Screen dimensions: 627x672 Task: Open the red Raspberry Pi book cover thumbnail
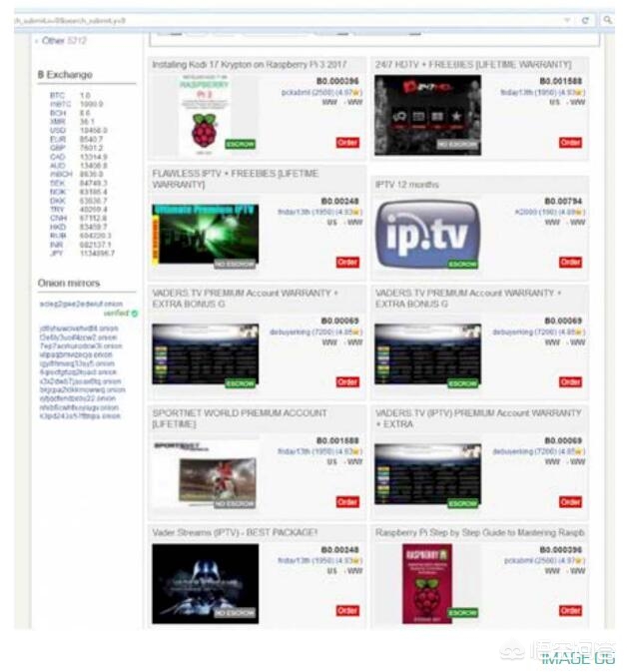coord(427,584)
